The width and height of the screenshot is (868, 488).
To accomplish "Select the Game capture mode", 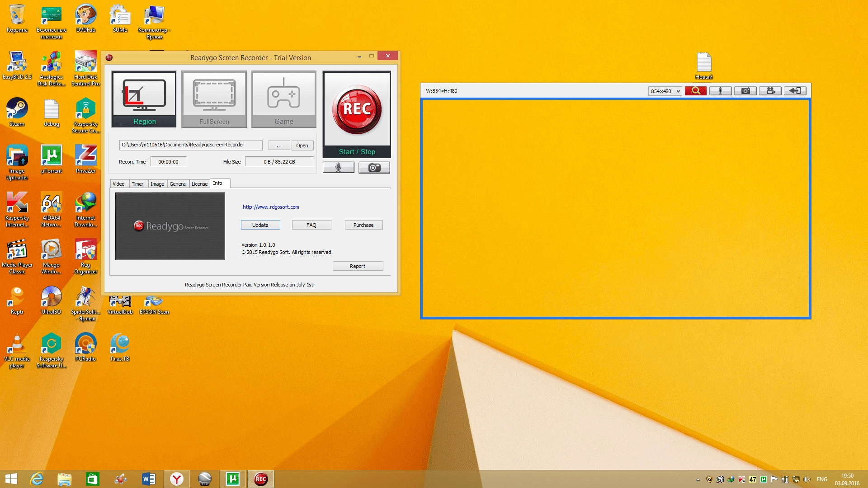I will click(283, 99).
